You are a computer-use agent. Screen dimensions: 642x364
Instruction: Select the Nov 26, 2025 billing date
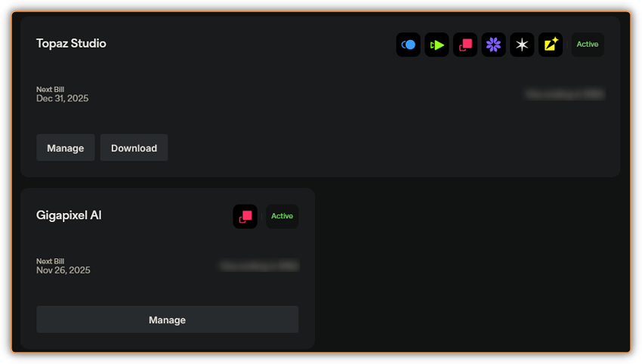[x=63, y=270]
